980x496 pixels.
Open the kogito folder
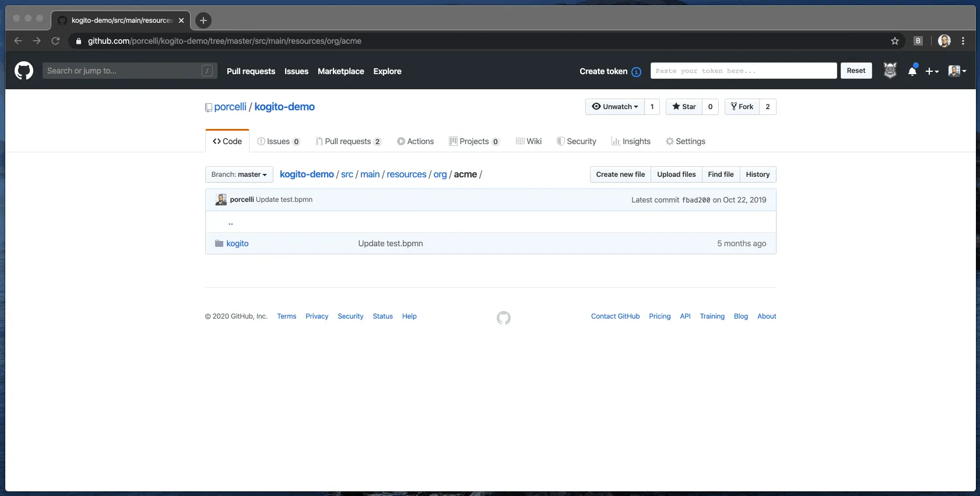click(x=237, y=243)
